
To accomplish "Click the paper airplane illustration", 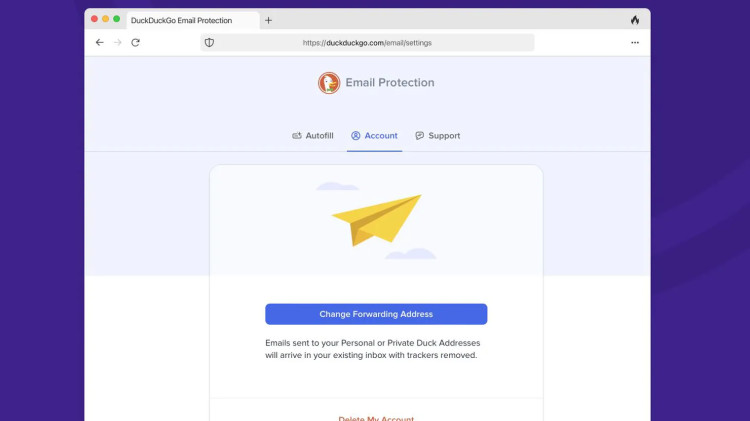I will pos(376,220).
